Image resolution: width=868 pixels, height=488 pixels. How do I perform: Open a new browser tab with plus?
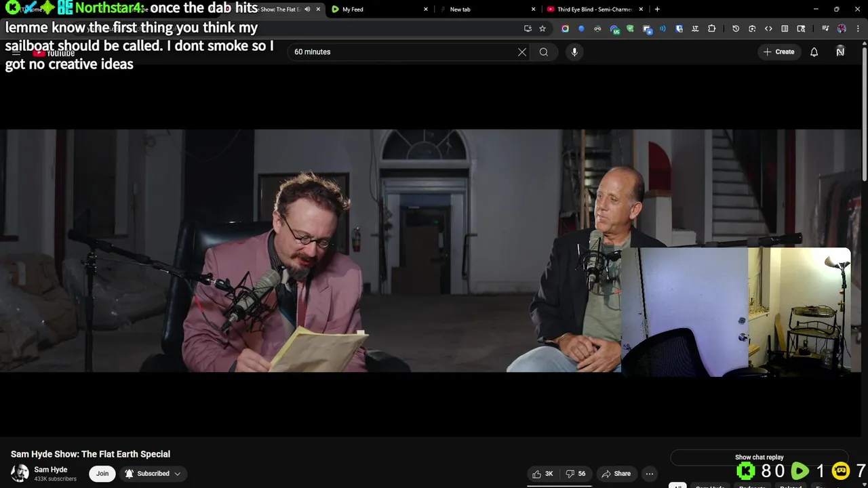coord(657,9)
